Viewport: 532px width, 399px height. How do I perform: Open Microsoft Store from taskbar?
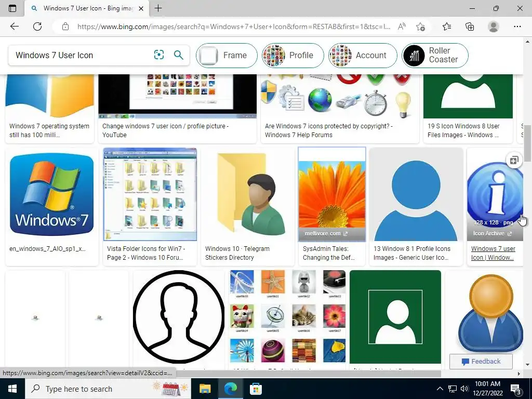point(256,389)
